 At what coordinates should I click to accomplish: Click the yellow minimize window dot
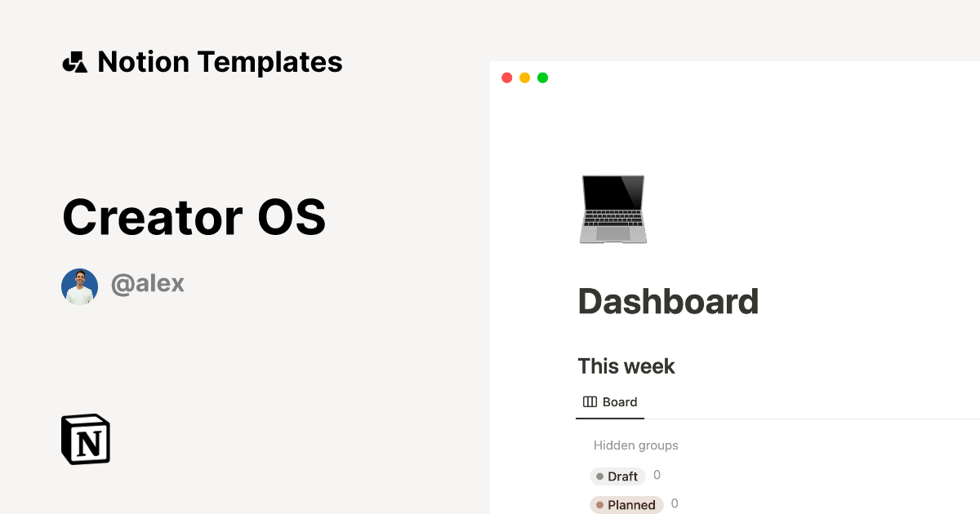[x=524, y=77]
